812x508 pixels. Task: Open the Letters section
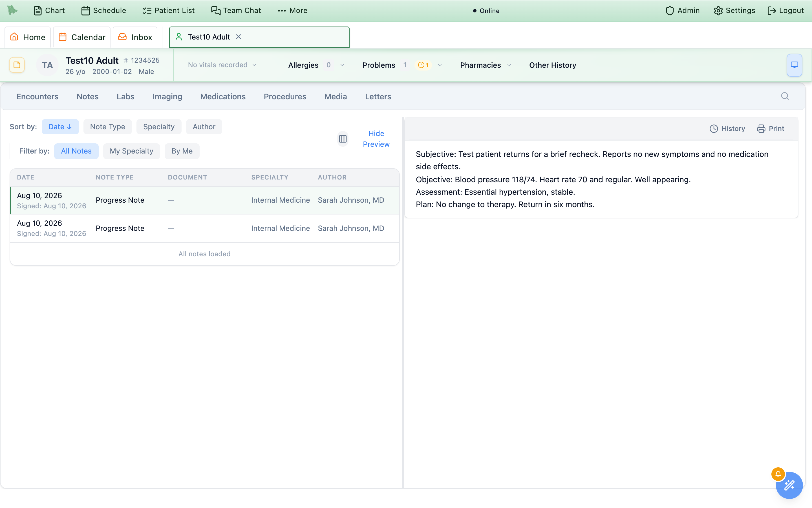[x=378, y=97]
